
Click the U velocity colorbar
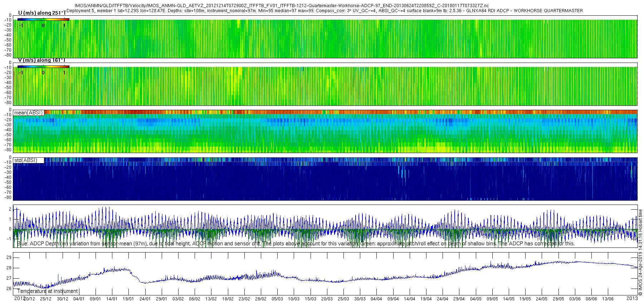tap(43, 19)
